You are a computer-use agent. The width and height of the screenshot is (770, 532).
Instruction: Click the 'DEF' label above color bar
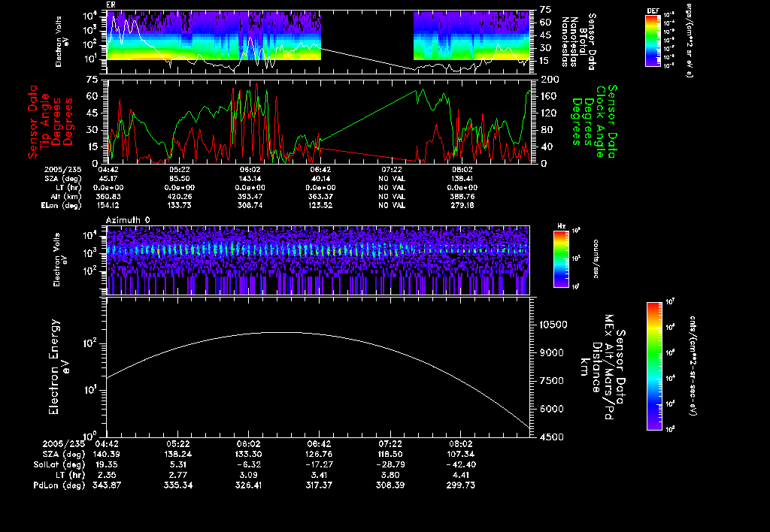coord(653,11)
